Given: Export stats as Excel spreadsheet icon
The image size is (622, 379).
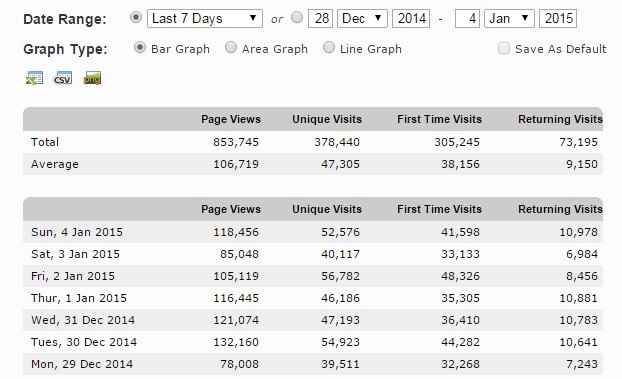Looking at the screenshot, I should coord(35,78).
